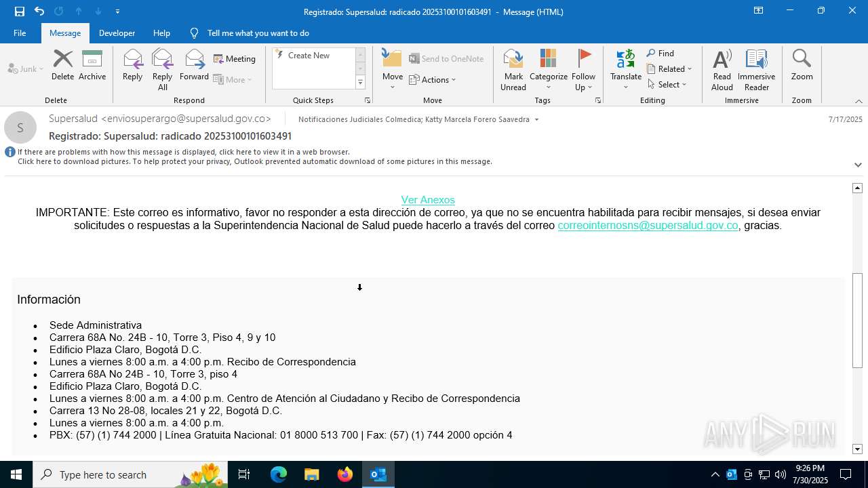
Task: Open the Quick Steps dialog launcher
Action: coord(368,100)
